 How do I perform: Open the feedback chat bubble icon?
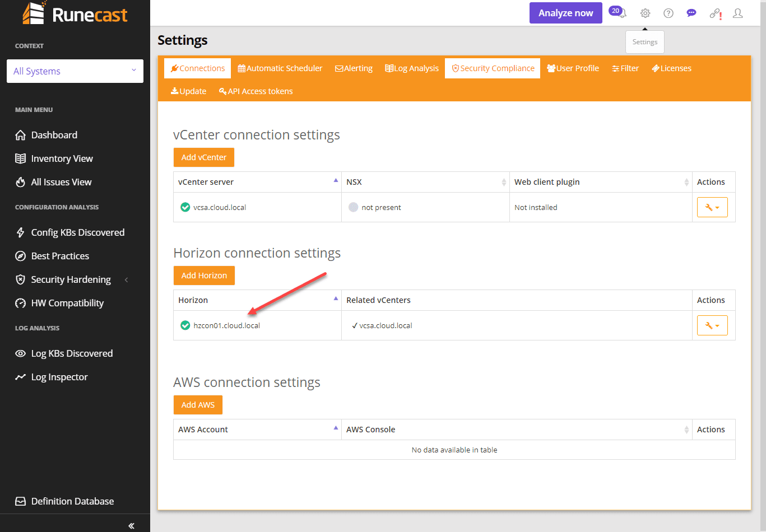tap(691, 13)
